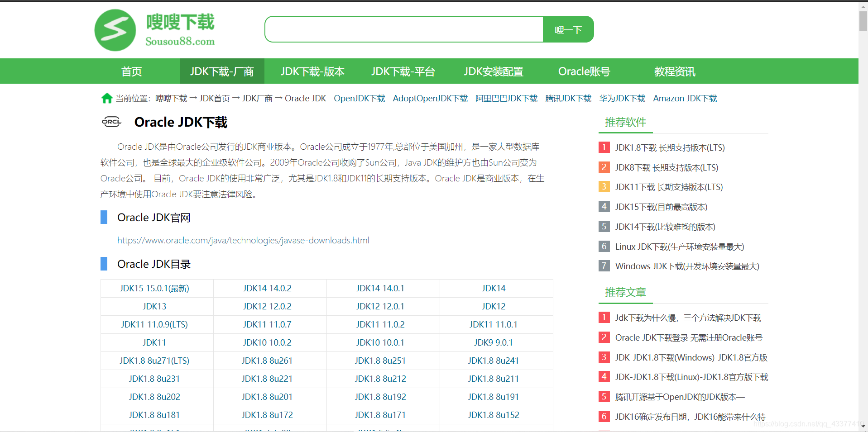Image resolution: width=868 pixels, height=432 pixels.
Task: Follow the 腾讯JDK下载 link
Action: 568,99
